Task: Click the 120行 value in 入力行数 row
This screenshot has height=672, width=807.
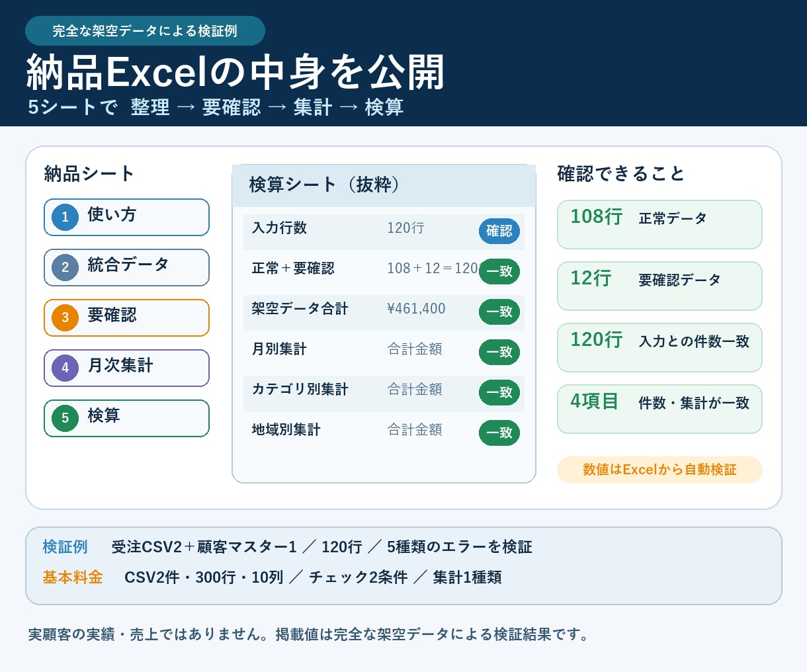Action: pyautogui.click(x=405, y=228)
